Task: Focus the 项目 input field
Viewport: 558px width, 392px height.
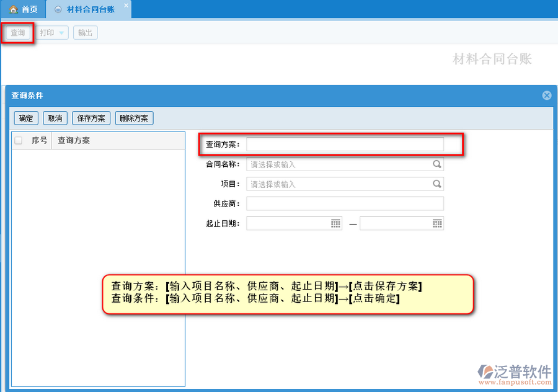Action: (345, 184)
